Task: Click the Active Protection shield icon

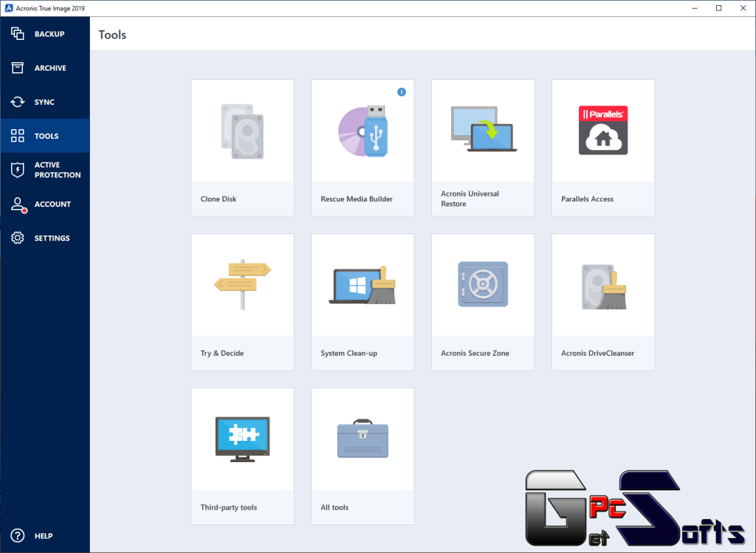Action: (18, 170)
